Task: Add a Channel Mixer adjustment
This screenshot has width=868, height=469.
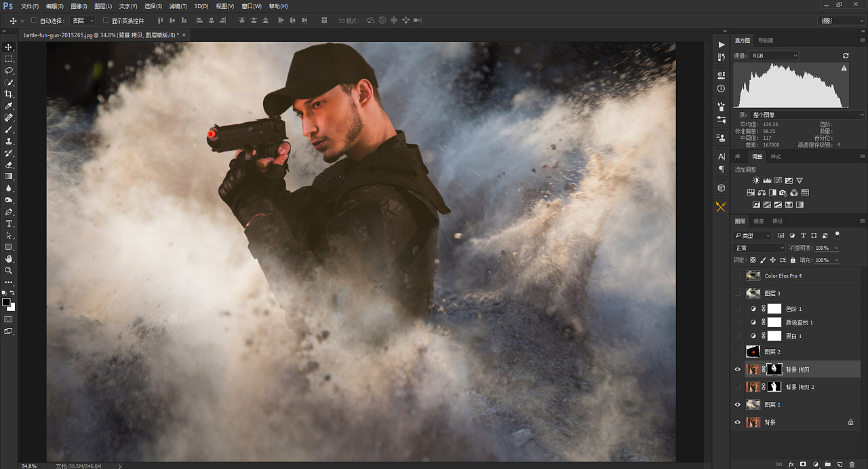Action: (x=794, y=193)
